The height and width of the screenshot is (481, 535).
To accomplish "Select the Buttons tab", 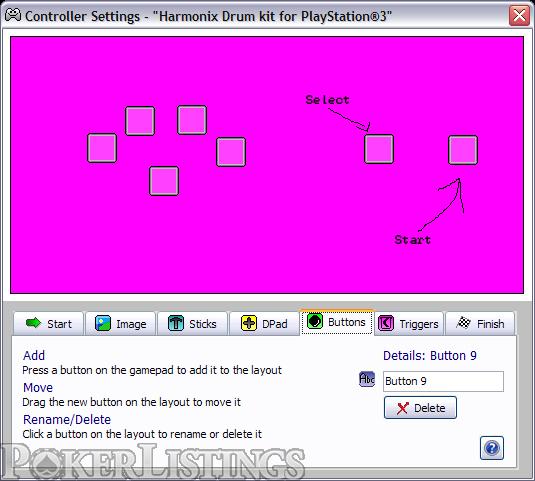I will [337, 322].
